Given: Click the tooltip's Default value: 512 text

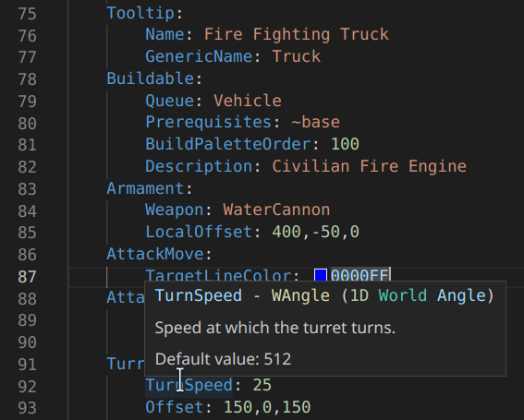Looking at the screenshot, I should tap(223, 359).
